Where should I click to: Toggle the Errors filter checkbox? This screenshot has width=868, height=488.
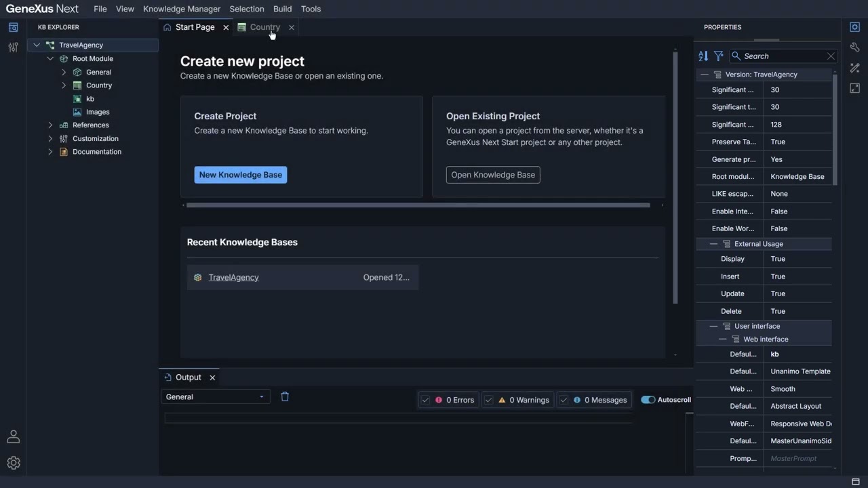pyautogui.click(x=425, y=400)
